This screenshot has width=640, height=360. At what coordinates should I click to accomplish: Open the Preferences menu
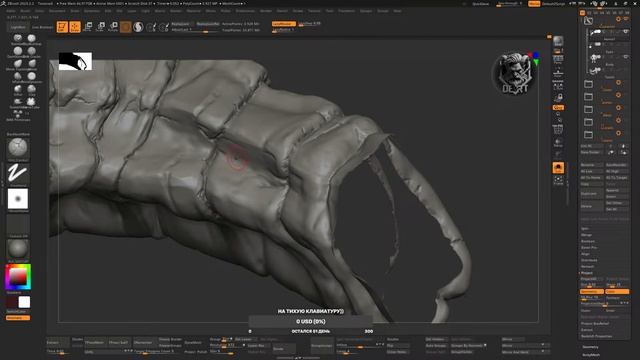[245, 11]
